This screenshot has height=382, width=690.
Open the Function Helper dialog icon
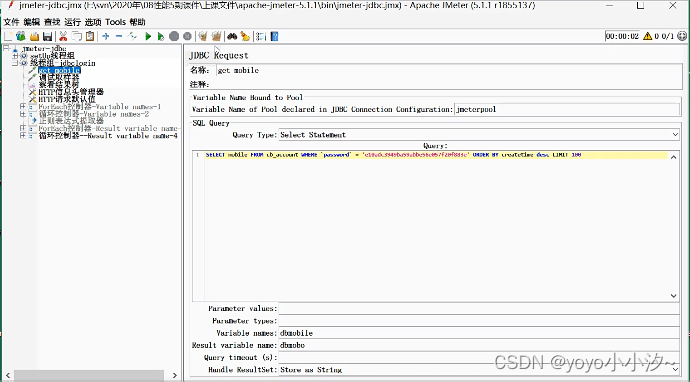261,37
